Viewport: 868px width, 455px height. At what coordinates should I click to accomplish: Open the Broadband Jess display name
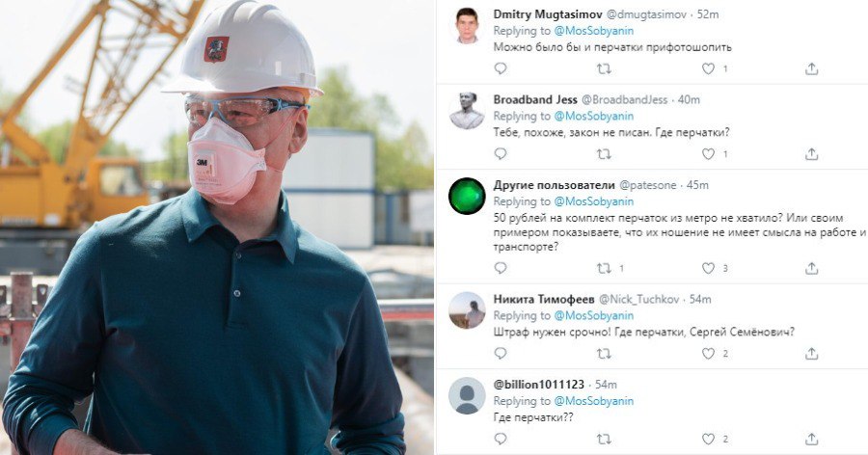tap(535, 99)
